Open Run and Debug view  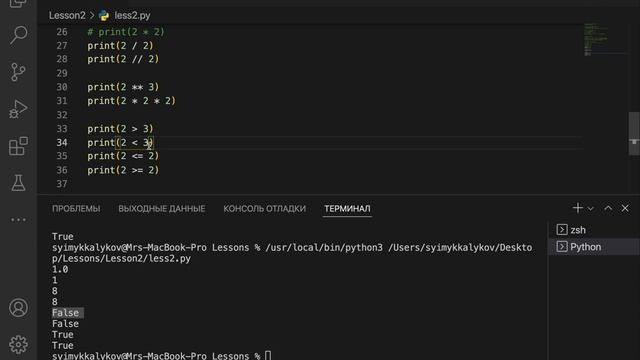coord(18,109)
